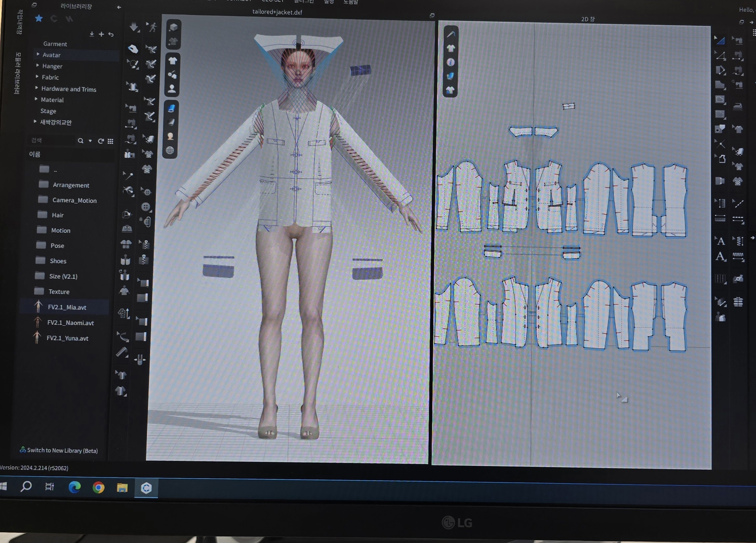Toggle the show garment t-shirt display icon
Viewport: 756px width, 543px height.
click(172, 61)
